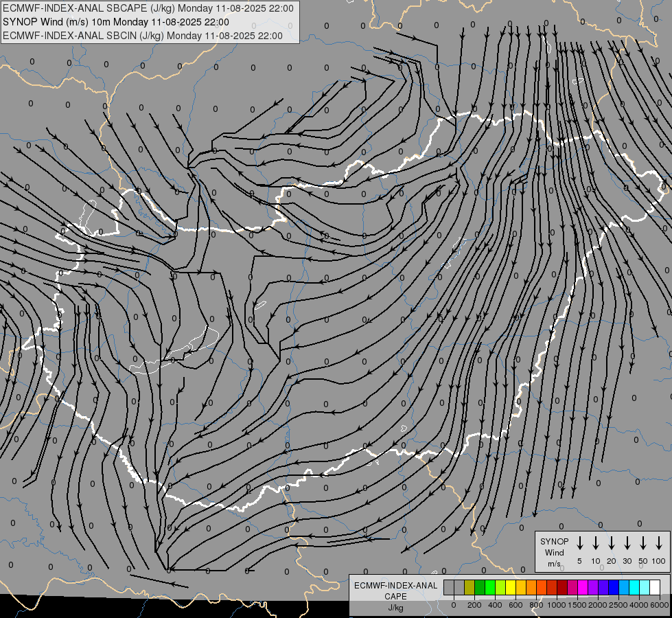Click the 20 m/s wind arrow in legend
Screen dimensions: 672x618
612,543
